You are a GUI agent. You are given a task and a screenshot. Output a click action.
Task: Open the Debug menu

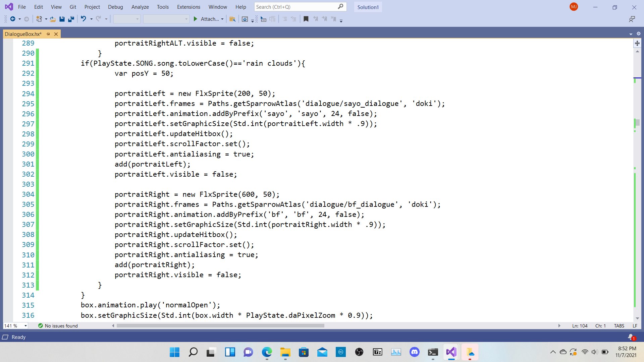tap(115, 7)
